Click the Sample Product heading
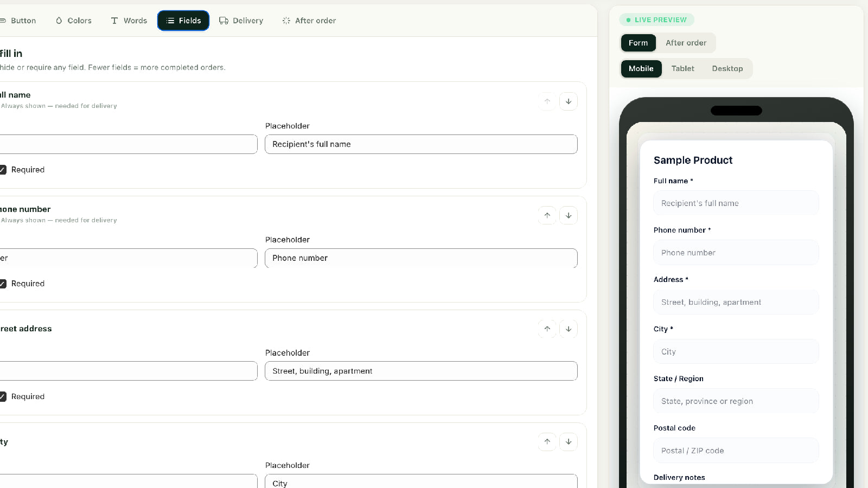Viewport: 868px width, 488px height. point(693,160)
